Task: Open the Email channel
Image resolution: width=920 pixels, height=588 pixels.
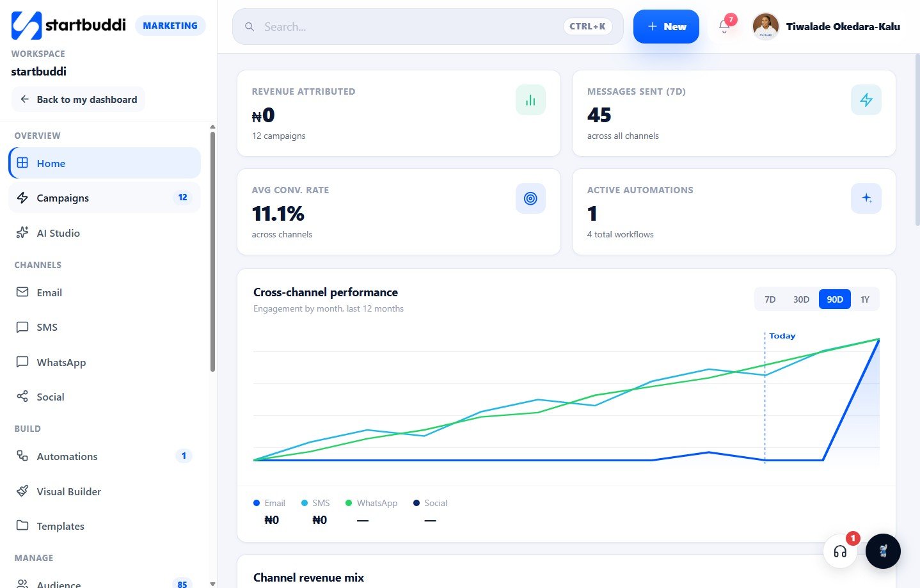Action: point(105,292)
